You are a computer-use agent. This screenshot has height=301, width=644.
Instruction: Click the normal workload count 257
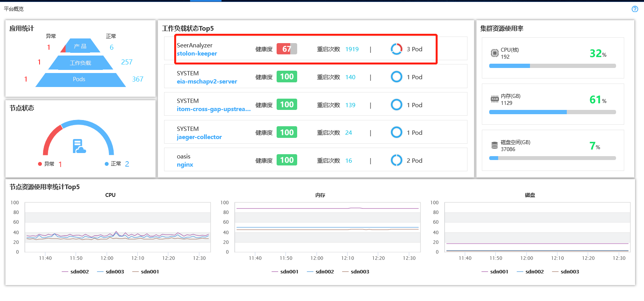tap(126, 62)
